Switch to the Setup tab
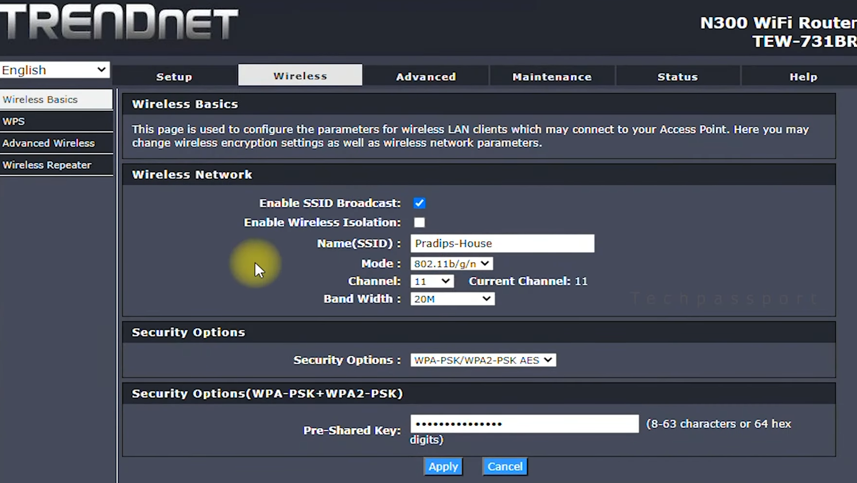This screenshot has width=857, height=483. 174,76
